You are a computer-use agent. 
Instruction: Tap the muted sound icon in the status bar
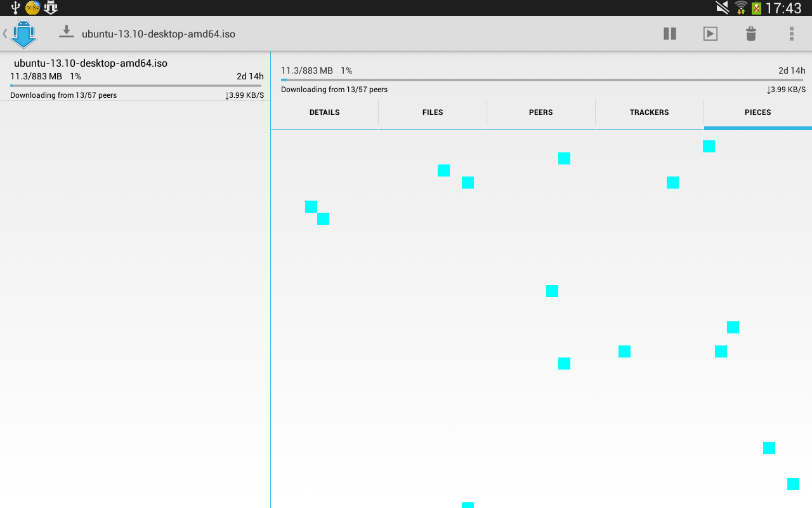[x=723, y=8]
